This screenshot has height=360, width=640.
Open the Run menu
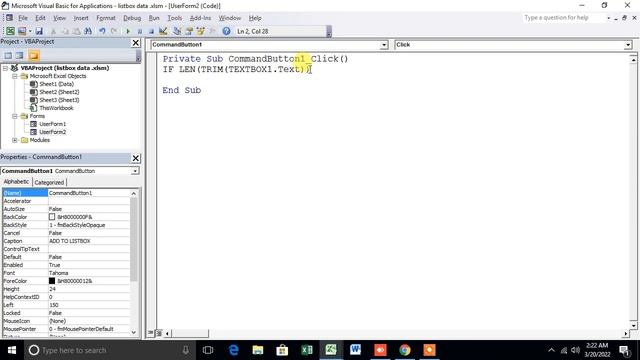point(154,18)
